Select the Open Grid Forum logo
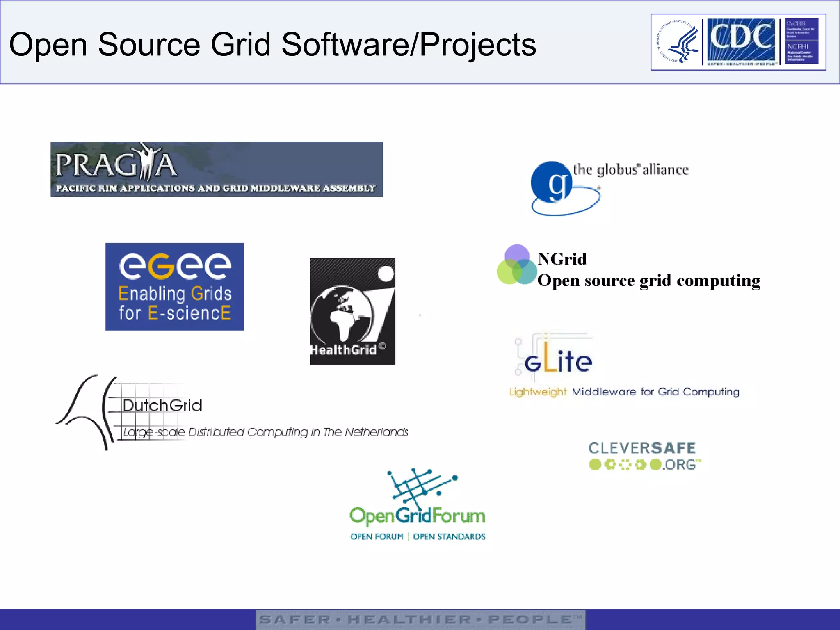Screen dimensions: 840x630 click(x=418, y=504)
